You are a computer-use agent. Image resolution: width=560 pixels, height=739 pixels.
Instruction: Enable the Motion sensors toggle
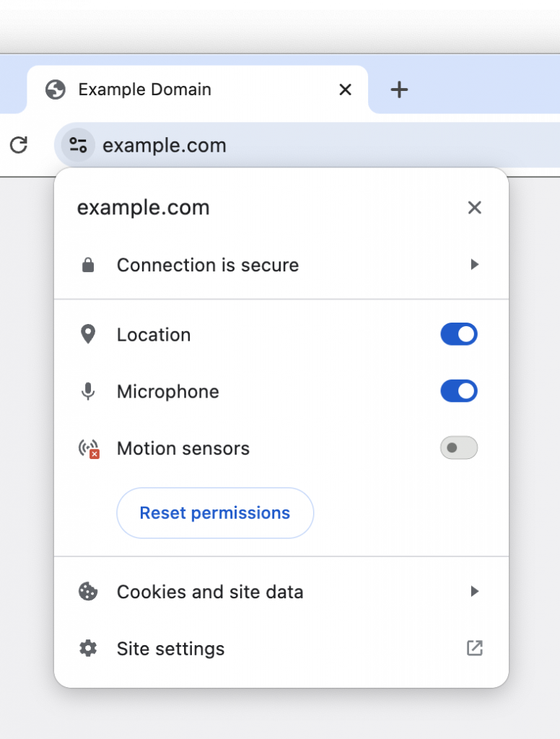point(459,447)
